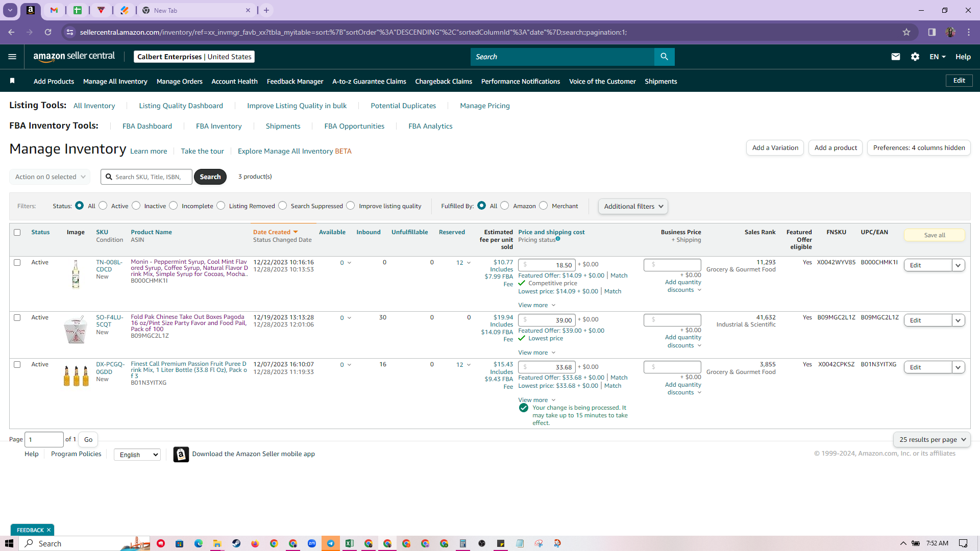The width and height of the screenshot is (980, 551).
Task: Open Excel from the taskbar
Action: pos(350,543)
